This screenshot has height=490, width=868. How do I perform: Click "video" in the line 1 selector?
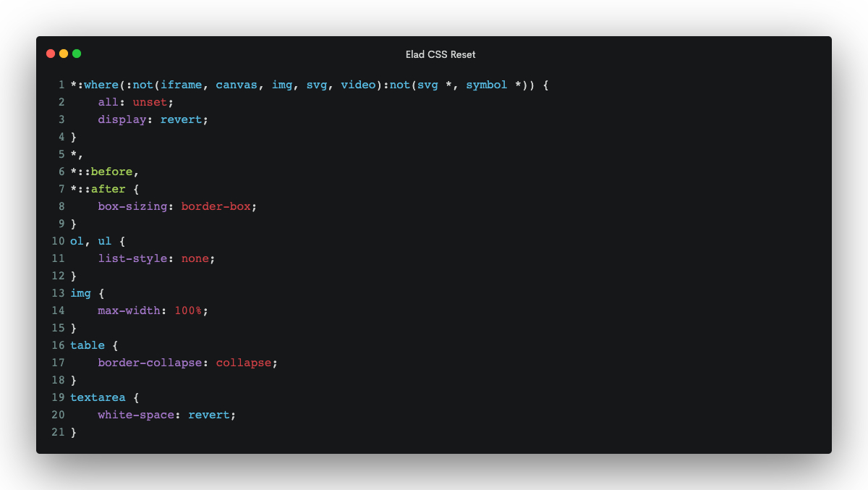[359, 85]
